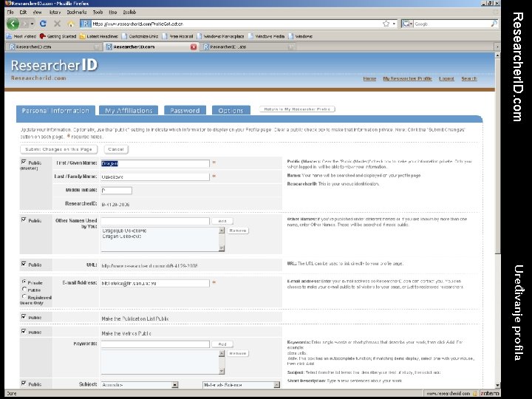
Task: Open the Most Visited bookmark
Action: point(21,36)
